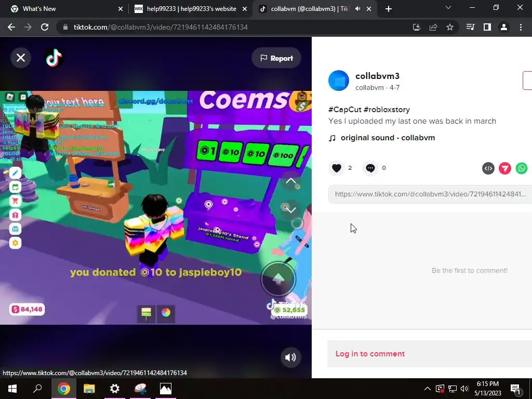
Task: Bookmark this page with the star icon
Action: (x=450, y=27)
